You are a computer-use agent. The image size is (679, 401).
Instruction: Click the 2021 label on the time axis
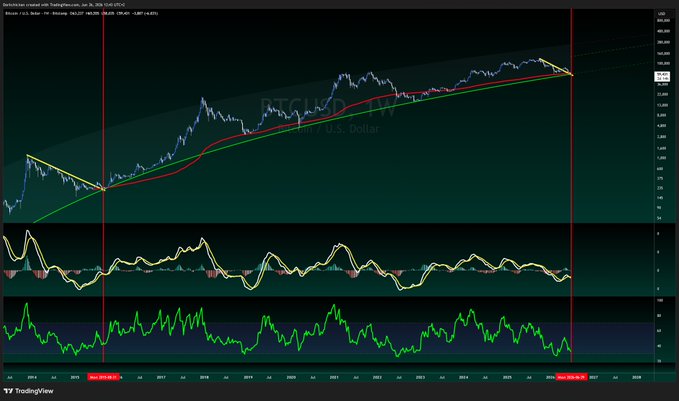(334, 377)
